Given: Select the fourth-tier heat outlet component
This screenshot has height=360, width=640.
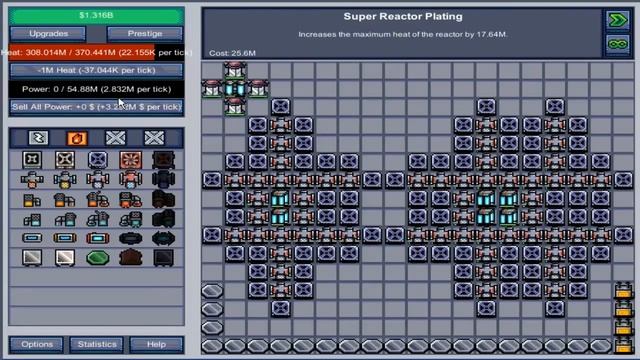Looking at the screenshot, I should point(131,220).
